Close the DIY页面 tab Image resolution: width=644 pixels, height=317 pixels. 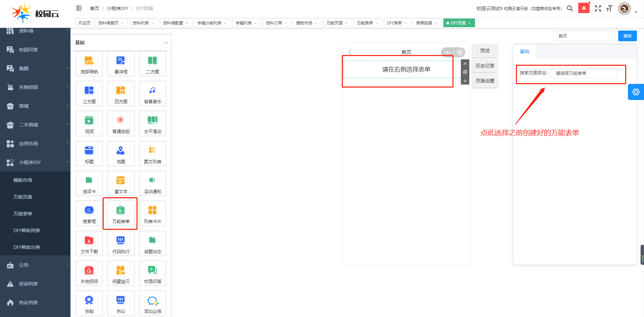coord(469,23)
